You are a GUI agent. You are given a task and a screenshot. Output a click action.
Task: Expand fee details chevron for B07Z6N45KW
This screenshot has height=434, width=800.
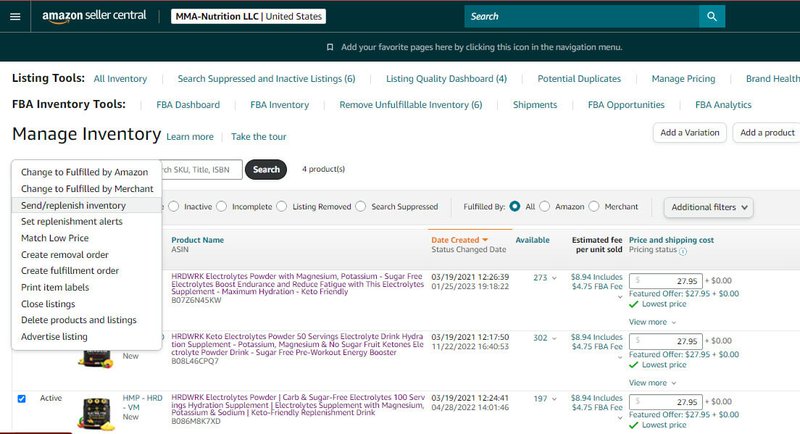point(620,297)
